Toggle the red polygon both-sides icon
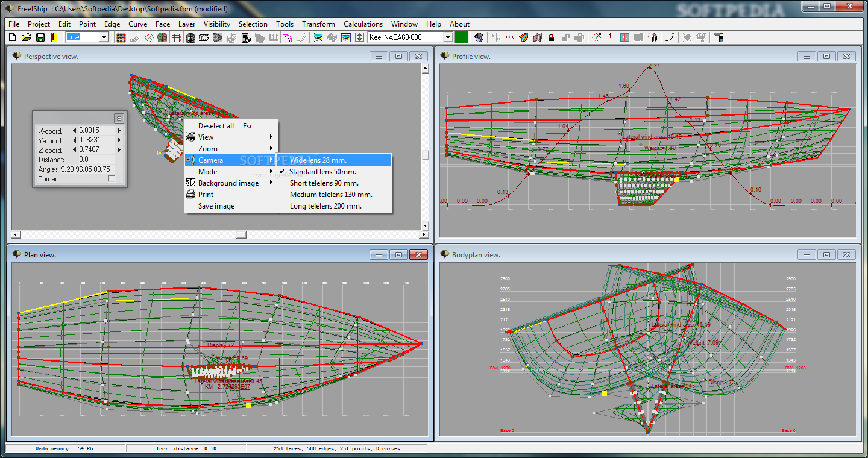This screenshot has height=458, width=868. [x=148, y=37]
